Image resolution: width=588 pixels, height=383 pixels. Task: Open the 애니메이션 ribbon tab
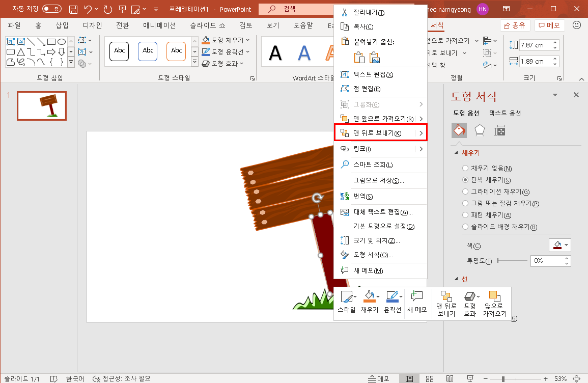pos(159,25)
